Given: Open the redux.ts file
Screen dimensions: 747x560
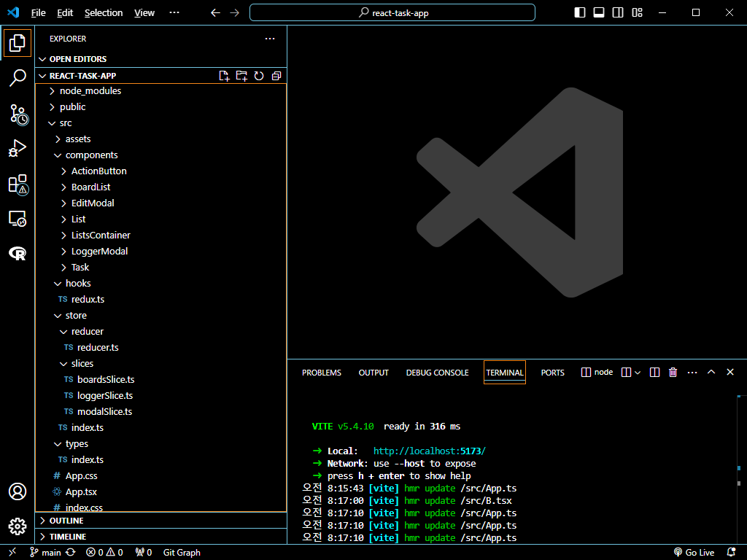Looking at the screenshot, I should tap(161, 300).
